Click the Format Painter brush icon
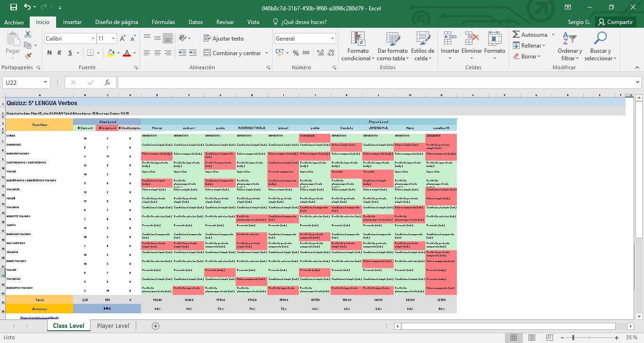This screenshot has height=343, width=644. pos(28,56)
